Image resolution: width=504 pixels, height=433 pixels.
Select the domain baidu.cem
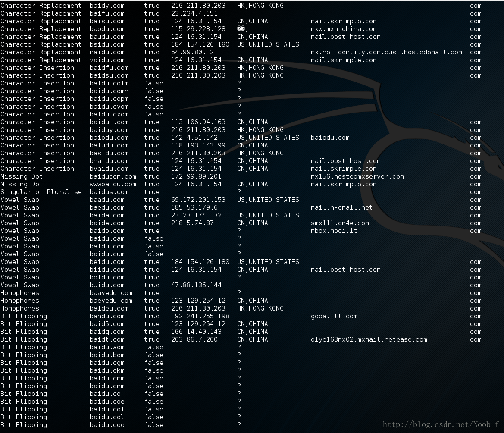pos(107,246)
